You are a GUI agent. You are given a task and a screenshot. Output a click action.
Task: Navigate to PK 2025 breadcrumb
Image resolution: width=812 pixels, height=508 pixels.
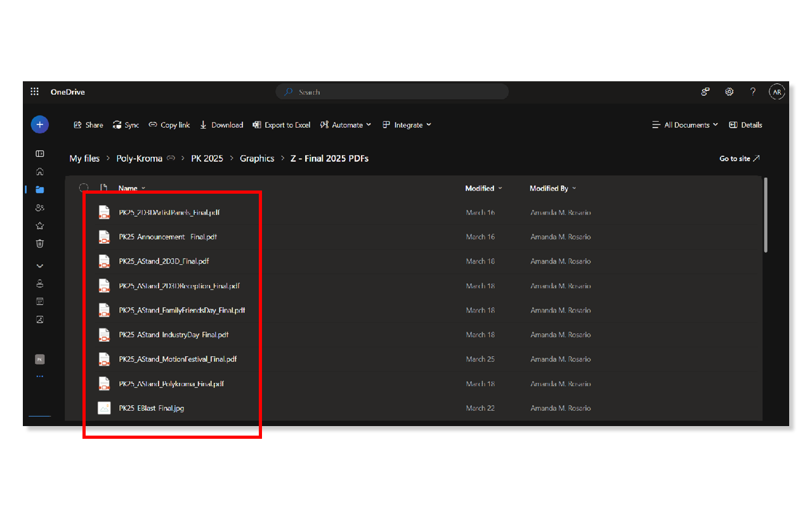coord(207,158)
